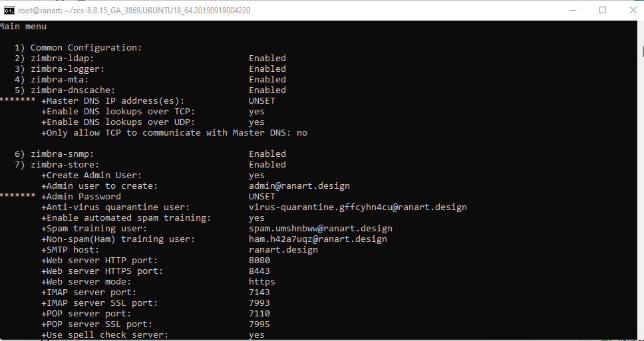Click the 7995 port value
Screen dimensions: 644x341
(x=259, y=324)
